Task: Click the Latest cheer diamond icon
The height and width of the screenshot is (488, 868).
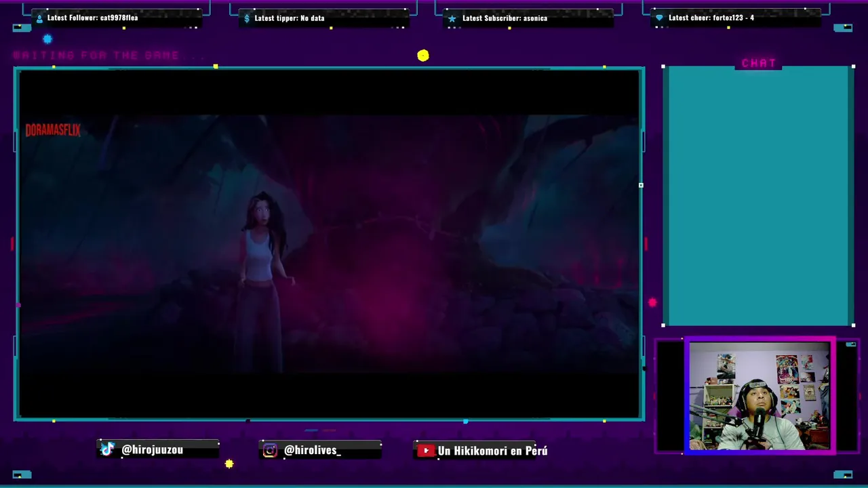Action: (659, 18)
